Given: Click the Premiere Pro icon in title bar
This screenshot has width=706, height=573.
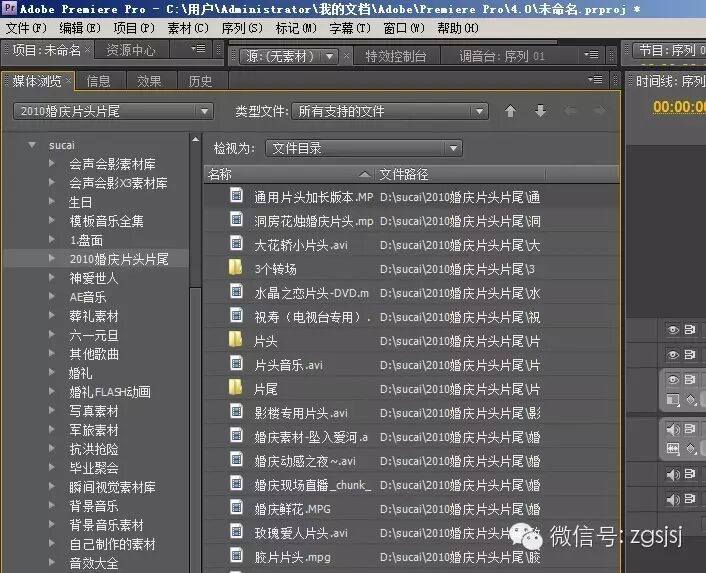Looking at the screenshot, I should 9,8.
